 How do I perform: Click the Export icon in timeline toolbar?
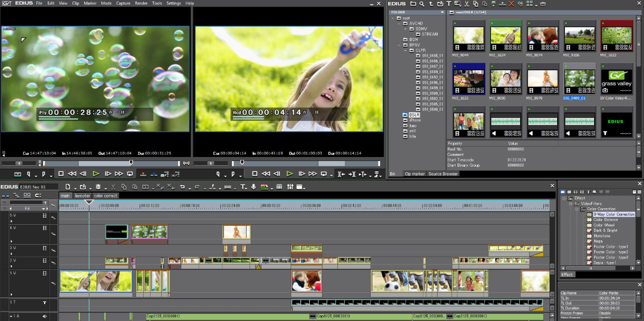point(264,187)
